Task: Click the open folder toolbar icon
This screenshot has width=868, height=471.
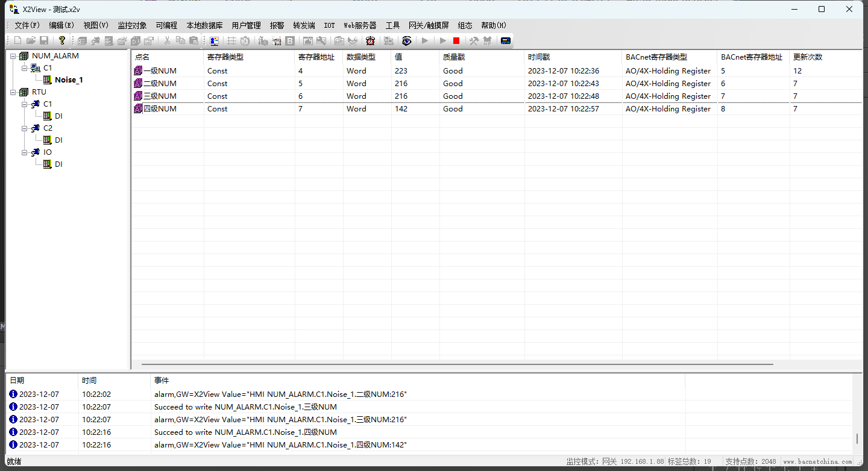Action: click(x=31, y=40)
